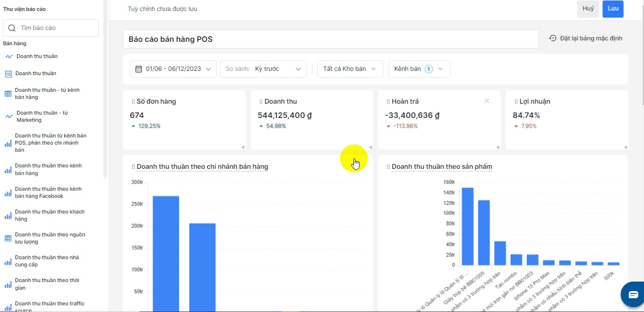
Task: Open the Tất cả Kho bán dropdown
Action: click(350, 69)
